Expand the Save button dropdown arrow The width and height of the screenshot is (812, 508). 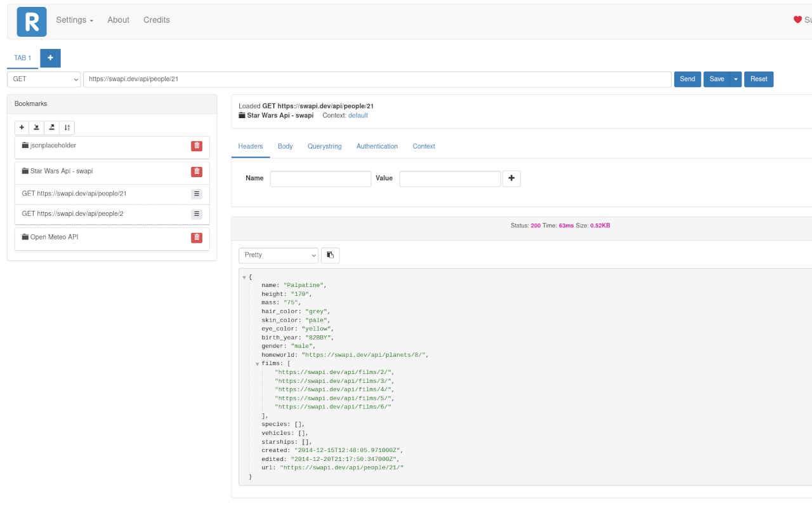pos(736,79)
